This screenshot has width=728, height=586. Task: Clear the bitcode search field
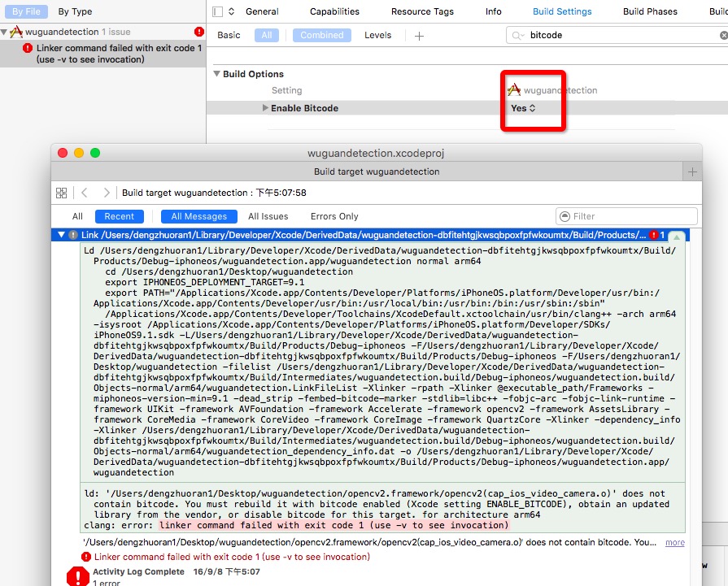(x=723, y=35)
